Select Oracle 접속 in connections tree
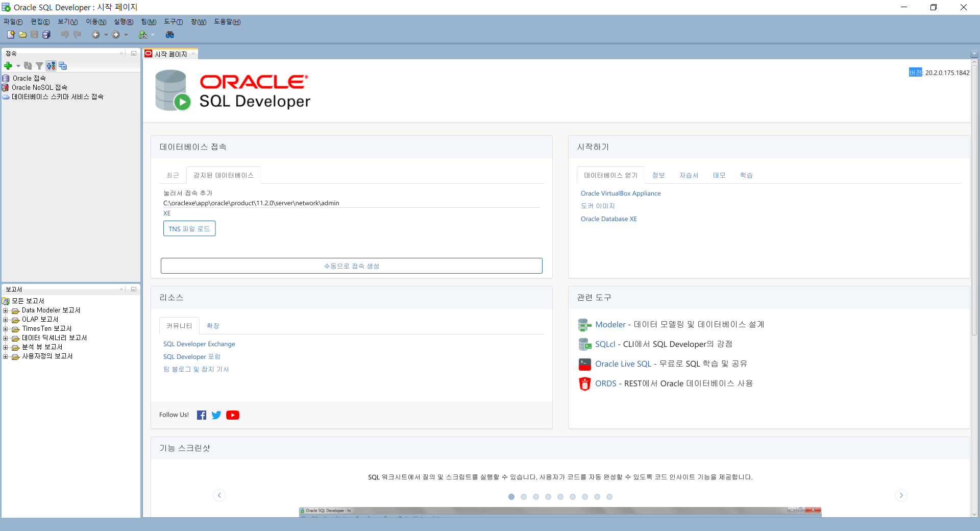 (x=29, y=79)
